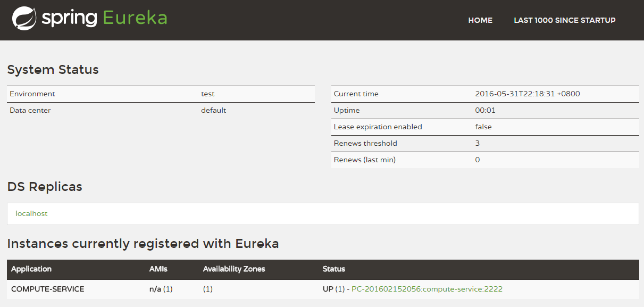Screen dimensions: 644x307
Task: Click the Lease expiration enabled false value
Action: (x=483, y=127)
